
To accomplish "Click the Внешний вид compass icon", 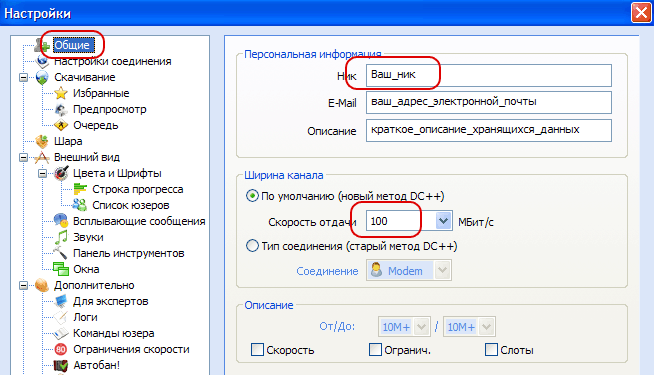I will 42,157.
